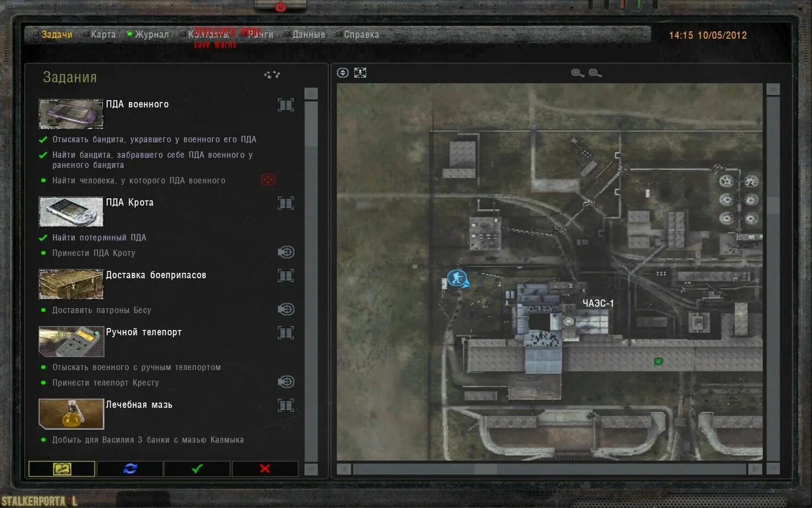Select objective Отыскать военного с ручным телепортом

[x=137, y=367]
